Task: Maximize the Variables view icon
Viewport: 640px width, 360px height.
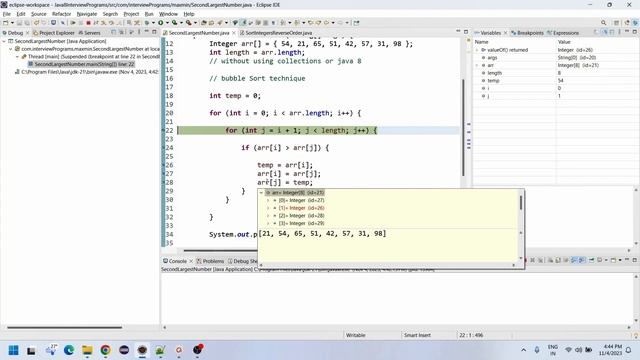Action: (635, 32)
